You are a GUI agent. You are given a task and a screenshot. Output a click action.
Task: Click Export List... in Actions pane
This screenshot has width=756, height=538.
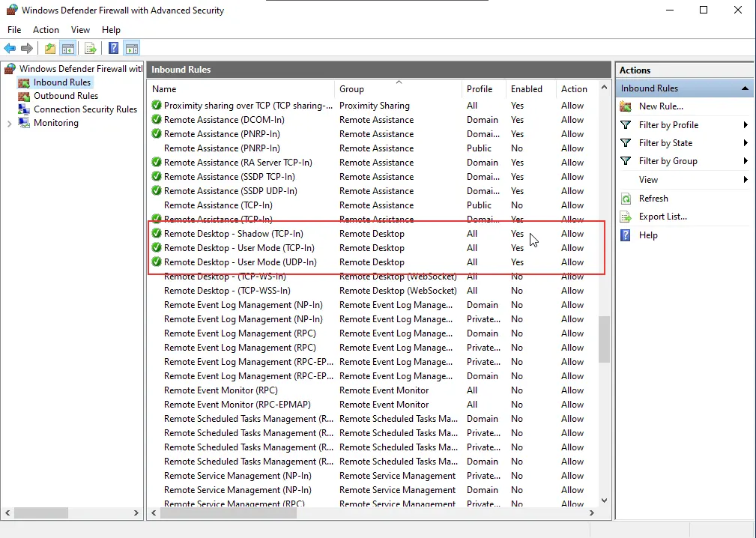662,217
